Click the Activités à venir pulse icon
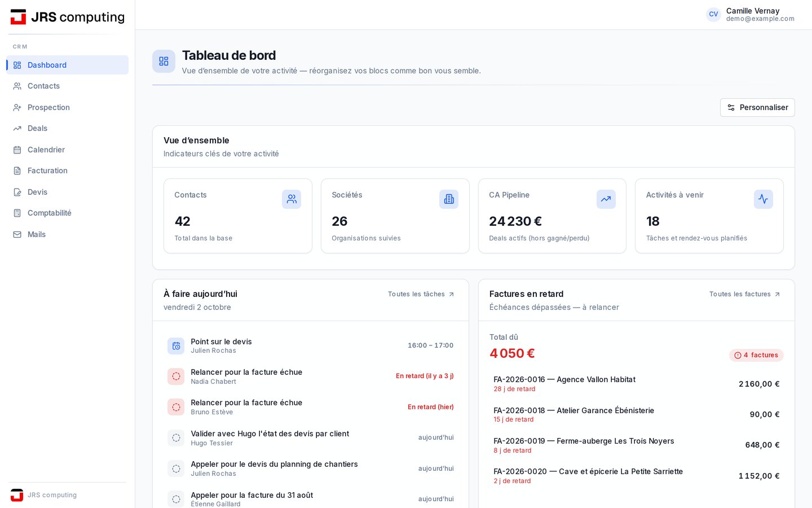This screenshot has height=508, width=812. point(764,199)
